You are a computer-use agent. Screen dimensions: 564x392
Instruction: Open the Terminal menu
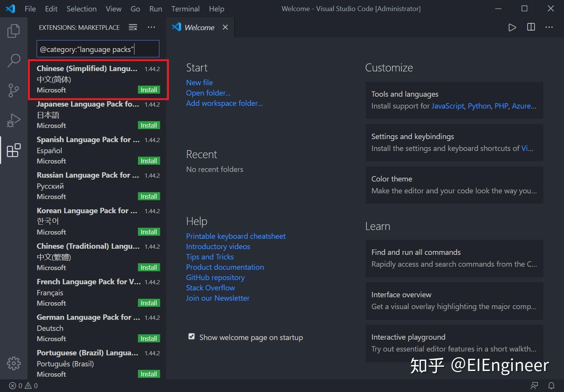coord(185,8)
